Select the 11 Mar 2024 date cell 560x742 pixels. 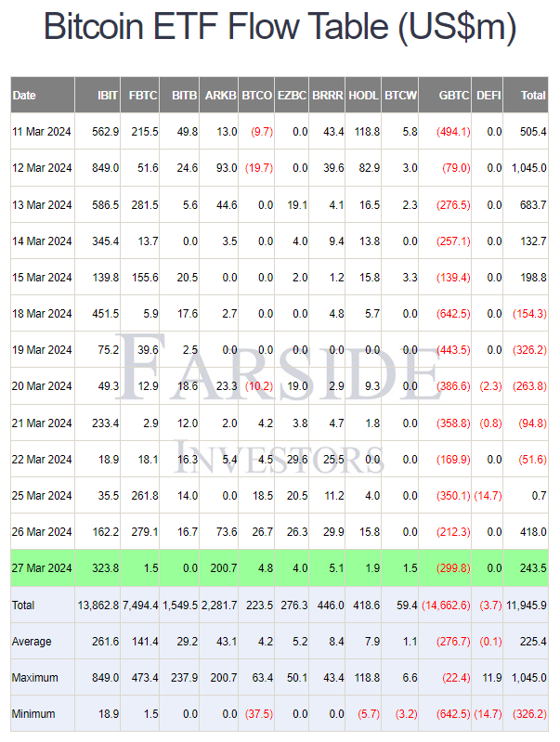click(42, 132)
